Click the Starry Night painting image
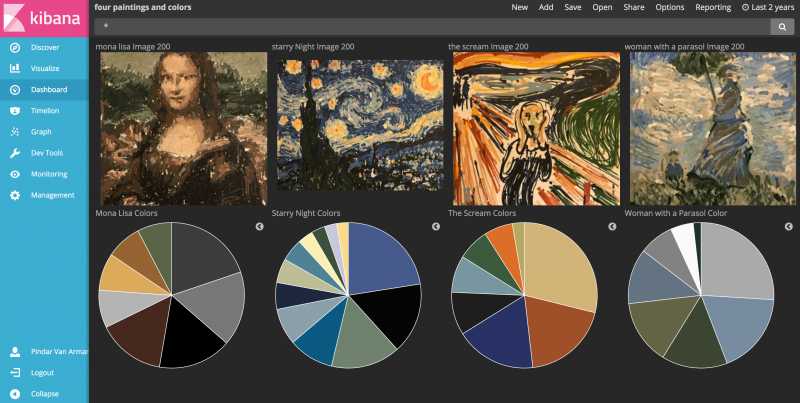800x403 pixels. pyautogui.click(x=360, y=125)
